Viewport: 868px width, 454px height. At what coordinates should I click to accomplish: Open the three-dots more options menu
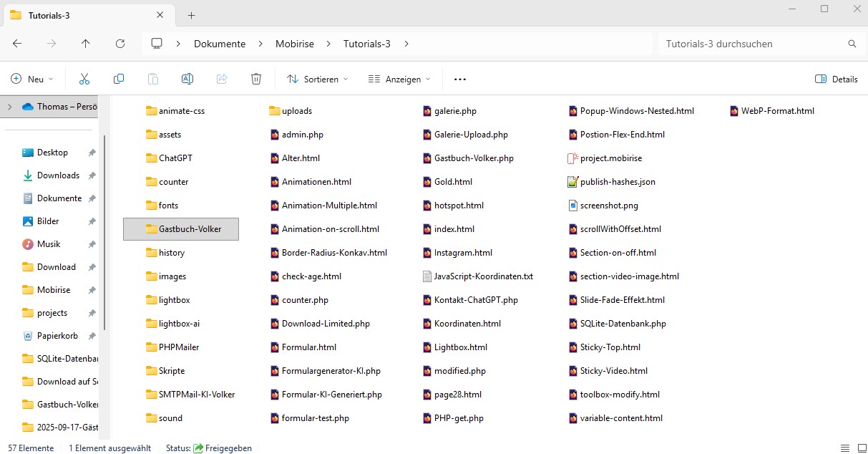(460, 79)
